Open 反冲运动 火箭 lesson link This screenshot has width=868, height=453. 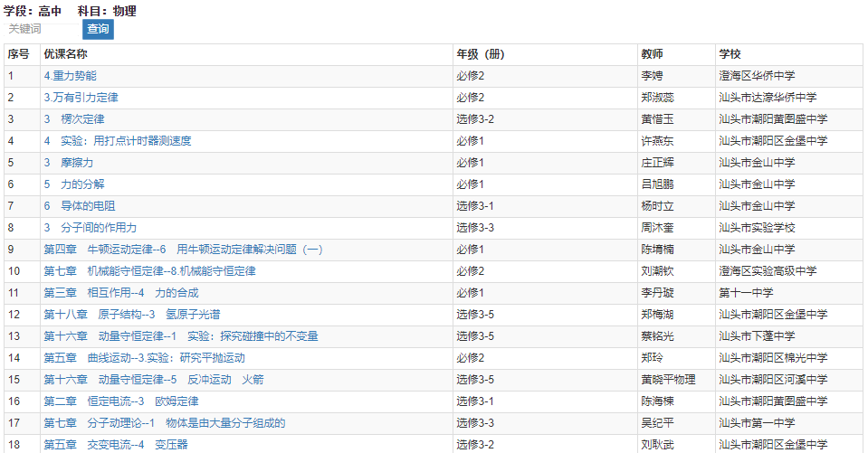[154, 380]
